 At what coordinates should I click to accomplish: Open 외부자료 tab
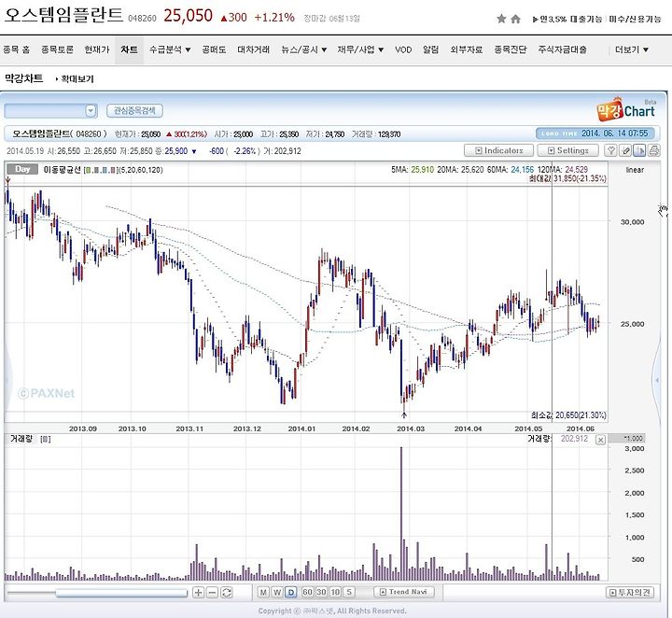point(467,49)
